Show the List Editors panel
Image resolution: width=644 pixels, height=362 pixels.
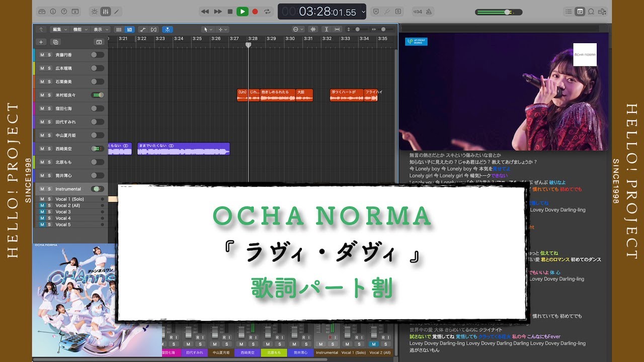[x=569, y=11]
